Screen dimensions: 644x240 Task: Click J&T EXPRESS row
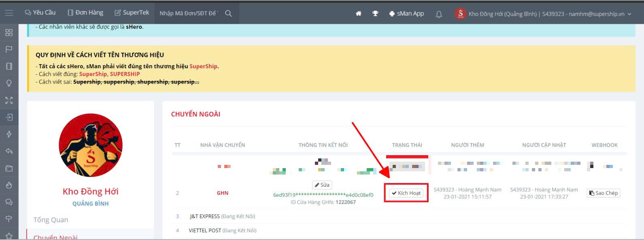pos(399,216)
